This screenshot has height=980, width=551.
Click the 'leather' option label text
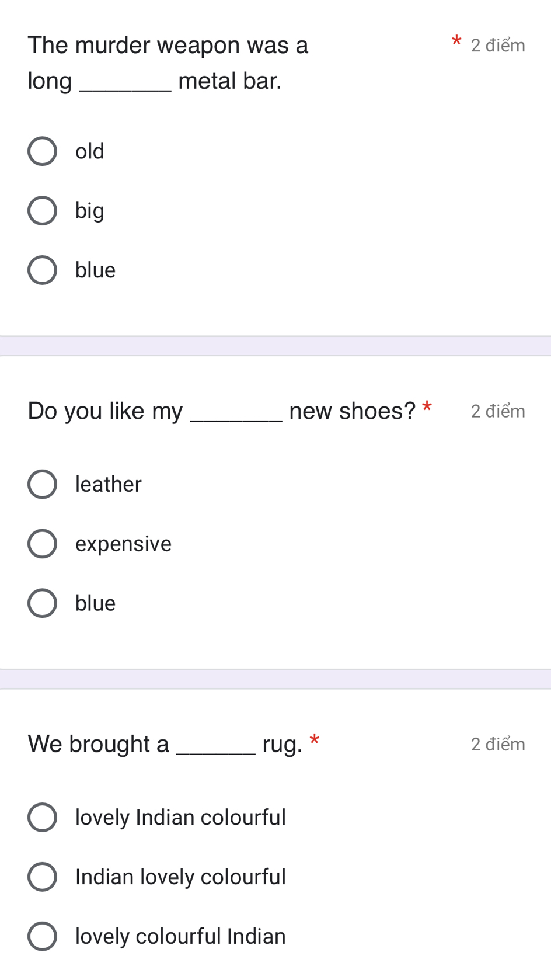click(109, 484)
